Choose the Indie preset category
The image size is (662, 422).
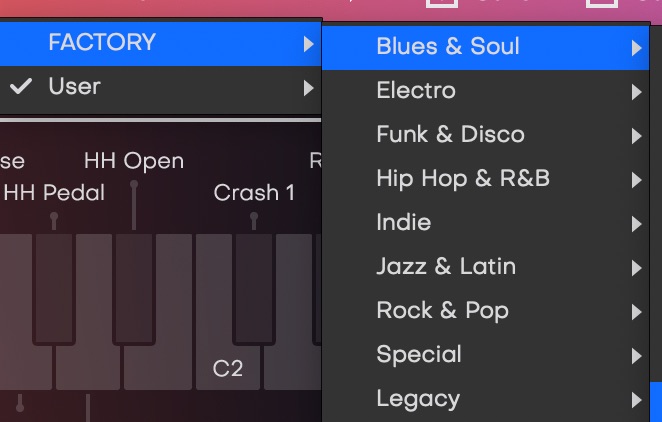tap(404, 223)
